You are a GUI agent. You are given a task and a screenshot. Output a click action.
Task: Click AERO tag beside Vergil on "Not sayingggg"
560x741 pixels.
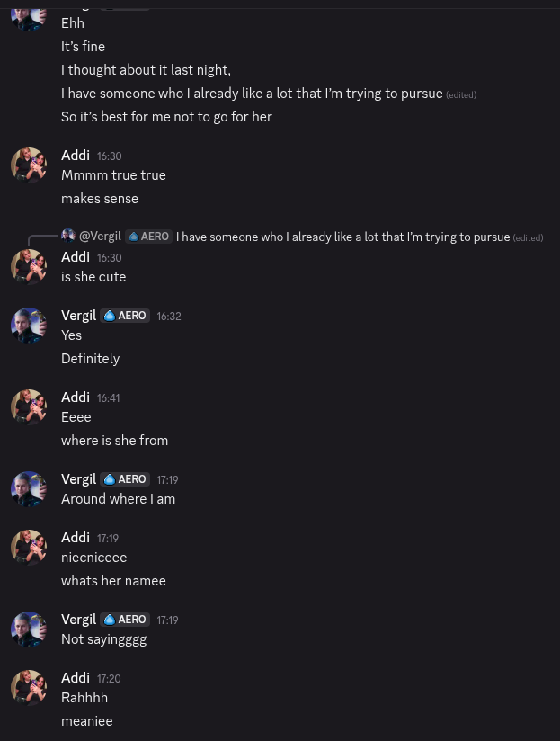[125, 620]
